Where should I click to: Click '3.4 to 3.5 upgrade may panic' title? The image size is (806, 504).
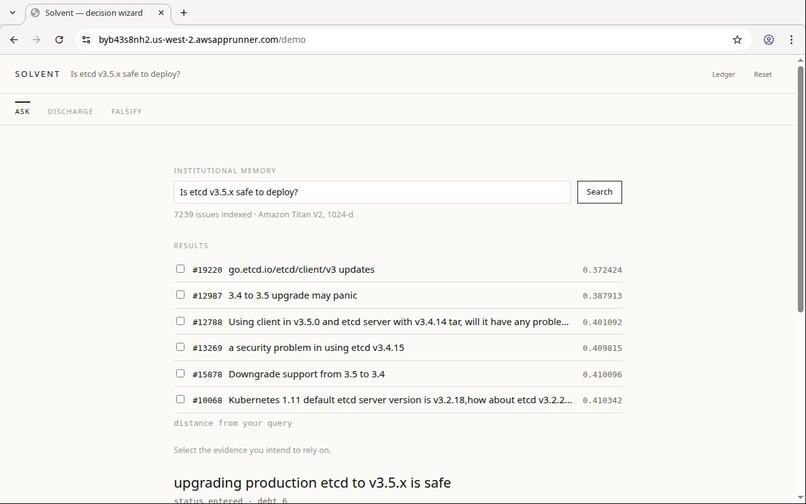pos(292,296)
